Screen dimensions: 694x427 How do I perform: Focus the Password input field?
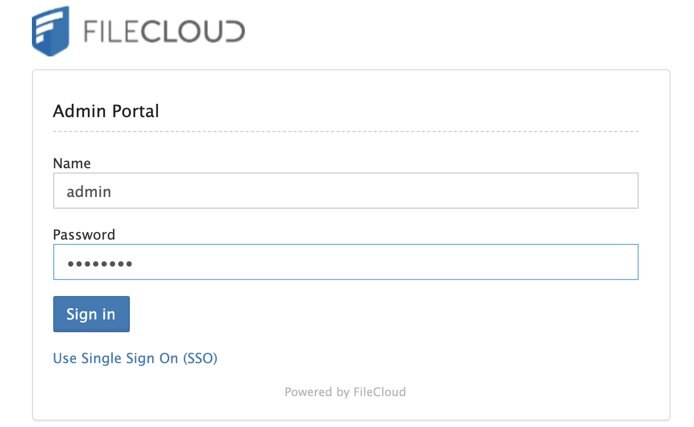(345, 263)
